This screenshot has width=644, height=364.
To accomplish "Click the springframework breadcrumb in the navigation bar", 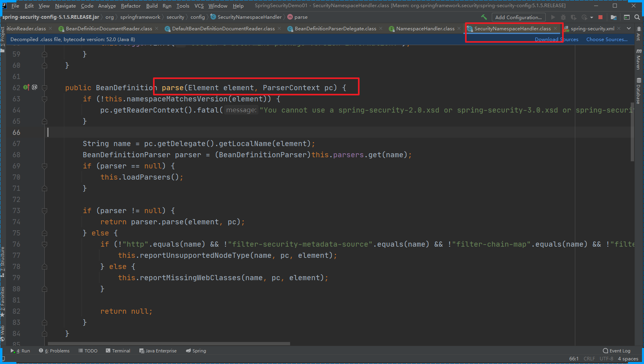I will click(x=140, y=17).
